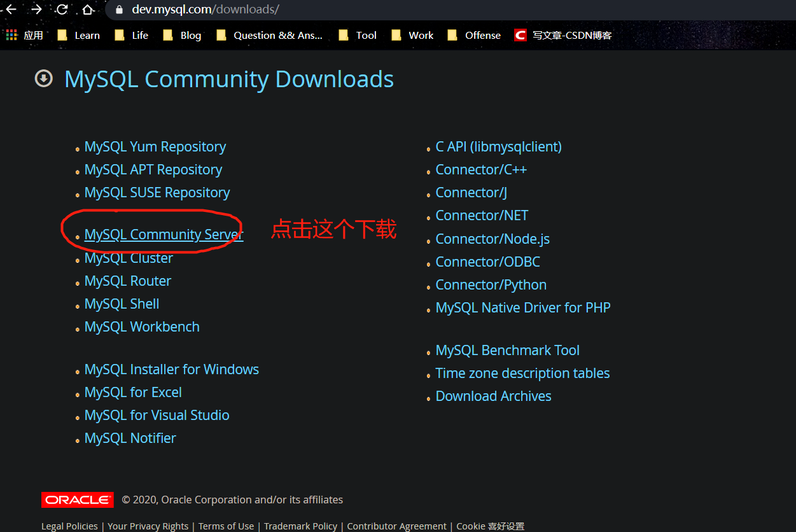This screenshot has height=532, width=796.
Task: Open MySQL APT Repository link
Action: coord(153,169)
